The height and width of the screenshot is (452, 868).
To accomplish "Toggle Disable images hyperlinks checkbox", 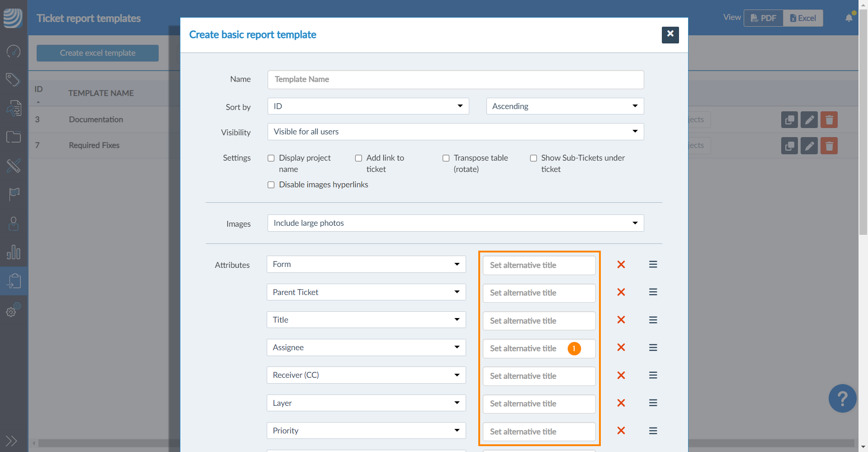I will point(271,185).
